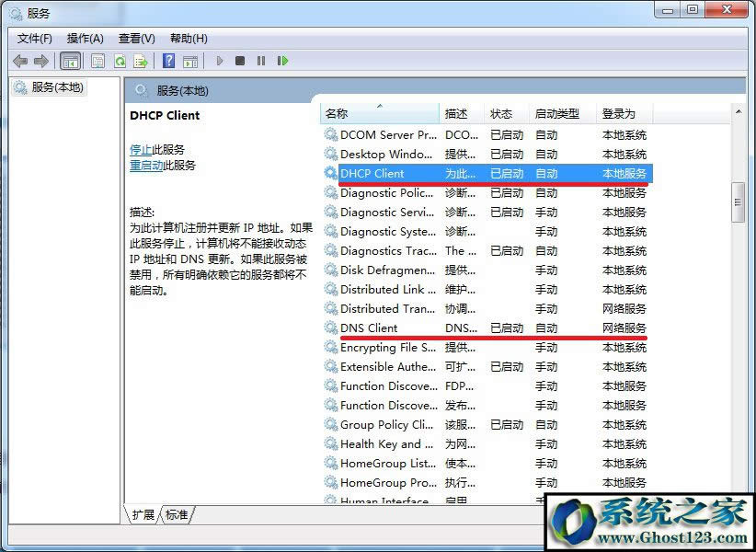This screenshot has width=756, height=552.
Task: Open the 操作(A) menu
Action: click(85, 38)
